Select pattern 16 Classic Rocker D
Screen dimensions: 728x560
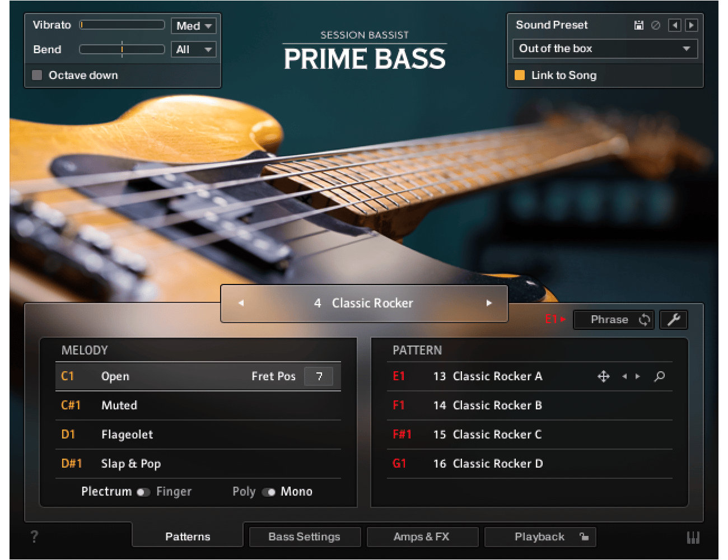tap(530, 464)
